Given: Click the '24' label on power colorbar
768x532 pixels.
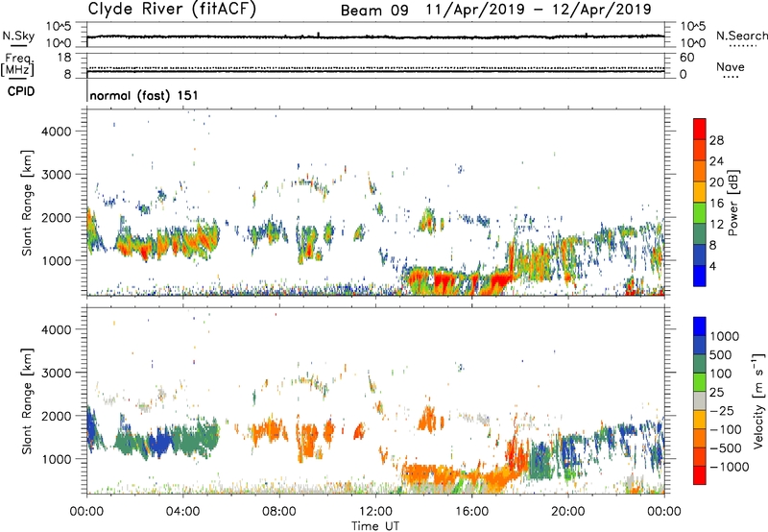Looking at the screenshot, I should (x=716, y=161).
